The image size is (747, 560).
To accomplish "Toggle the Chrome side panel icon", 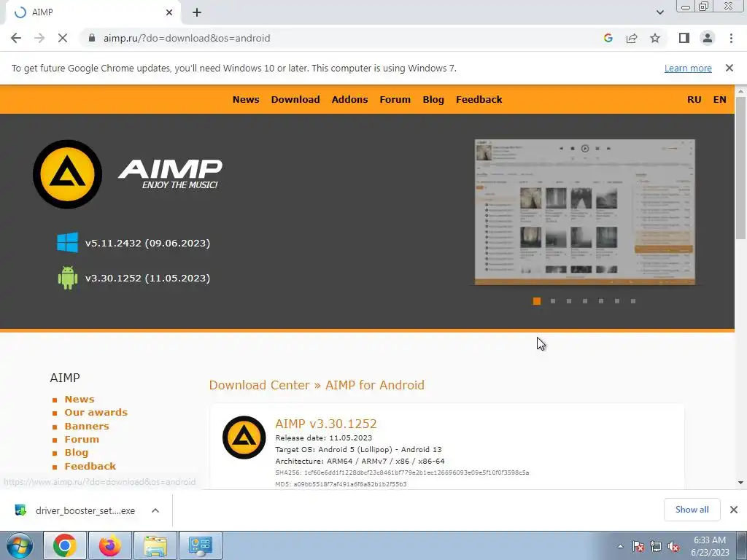I will (x=684, y=38).
